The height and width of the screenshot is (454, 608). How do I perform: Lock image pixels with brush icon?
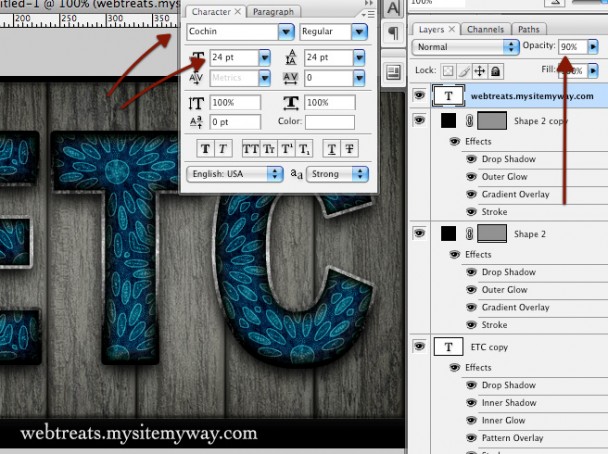click(464, 71)
